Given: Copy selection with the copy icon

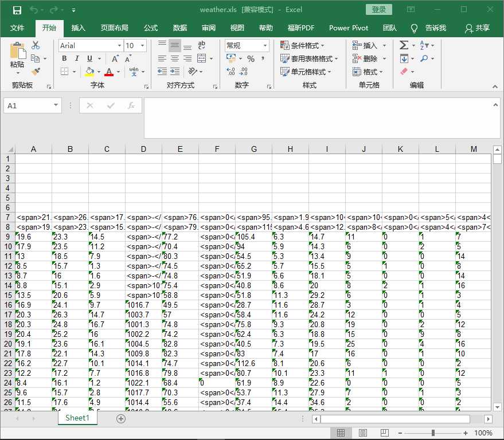Looking at the screenshot, I should (x=35, y=58).
